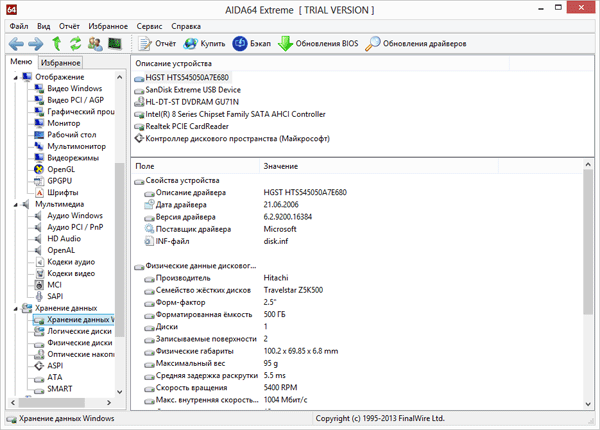Click the Кодеки аудио icon

click(39, 262)
